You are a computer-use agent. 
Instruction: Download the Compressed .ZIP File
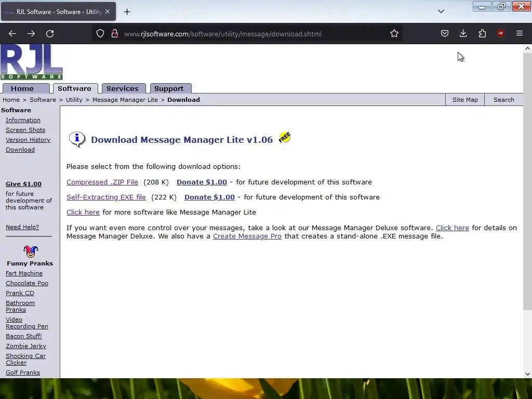(x=102, y=182)
